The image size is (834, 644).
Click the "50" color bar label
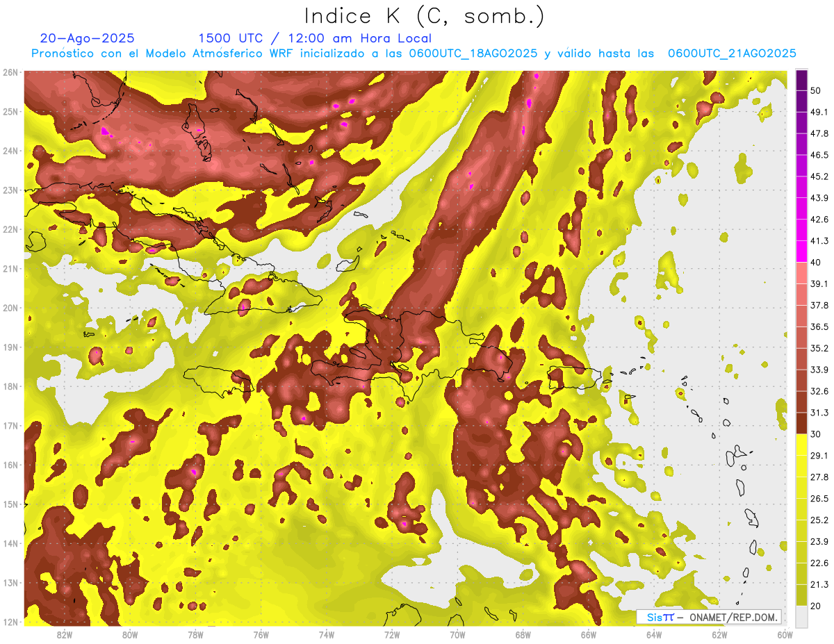coord(816,91)
